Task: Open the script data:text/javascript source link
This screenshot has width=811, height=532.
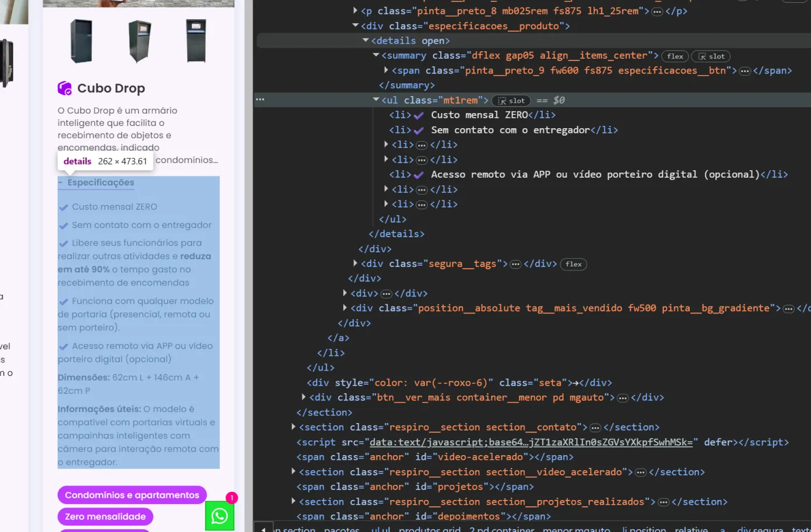Action: pyautogui.click(x=531, y=442)
